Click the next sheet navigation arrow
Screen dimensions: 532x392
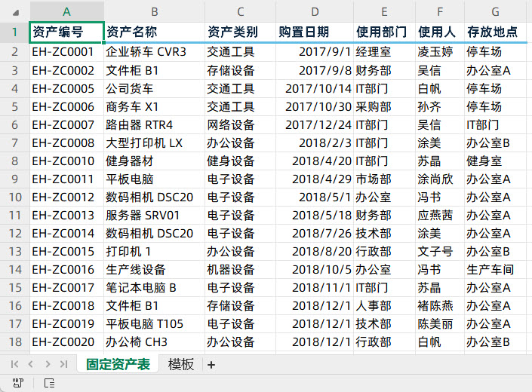48,364
